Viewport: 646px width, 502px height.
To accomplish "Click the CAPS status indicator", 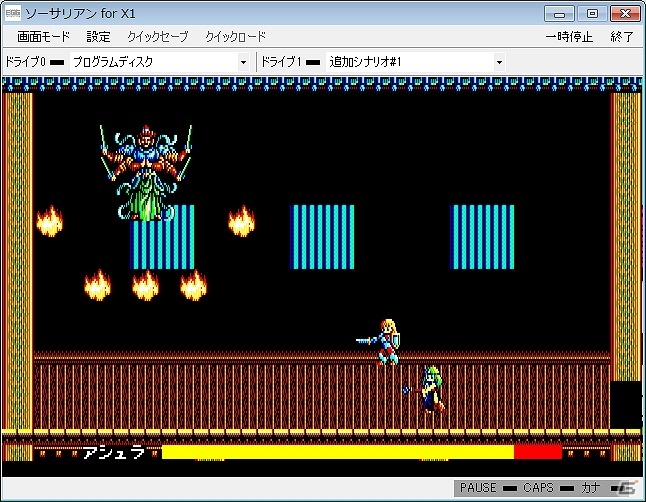I will 567,488.
